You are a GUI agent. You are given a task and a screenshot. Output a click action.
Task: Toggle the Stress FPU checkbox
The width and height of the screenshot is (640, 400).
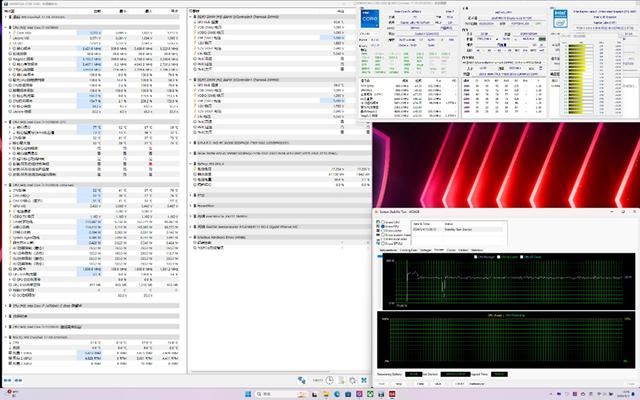tap(380, 228)
